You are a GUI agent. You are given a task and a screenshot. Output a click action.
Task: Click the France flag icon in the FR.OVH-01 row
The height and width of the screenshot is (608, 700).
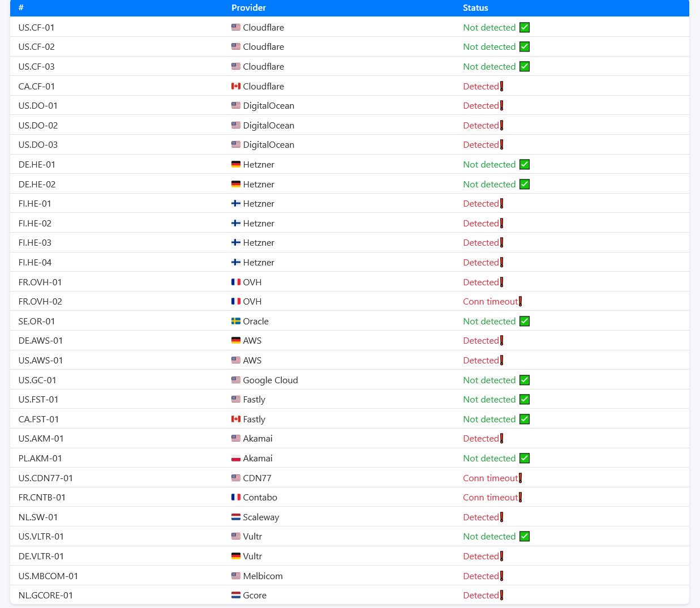tap(236, 282)
